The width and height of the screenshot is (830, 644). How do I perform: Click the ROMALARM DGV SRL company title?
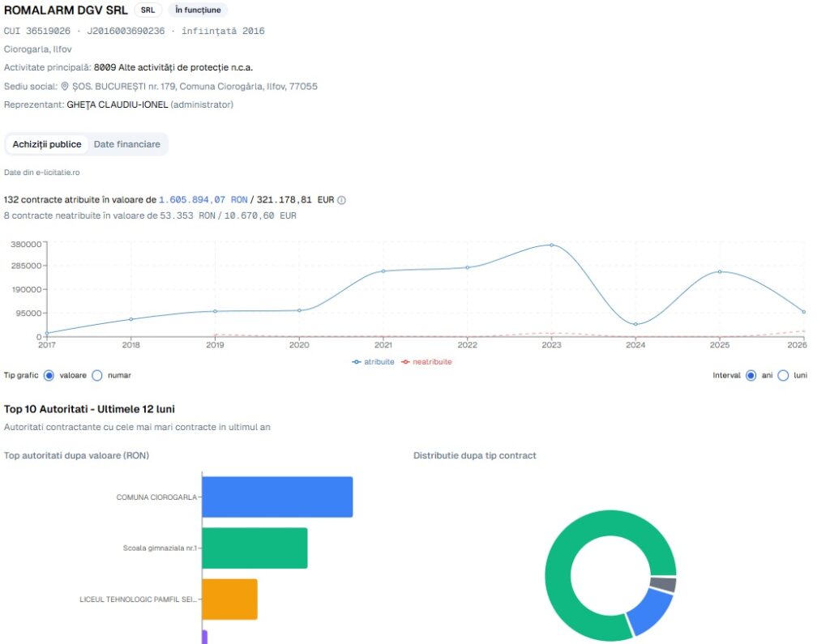66,10
